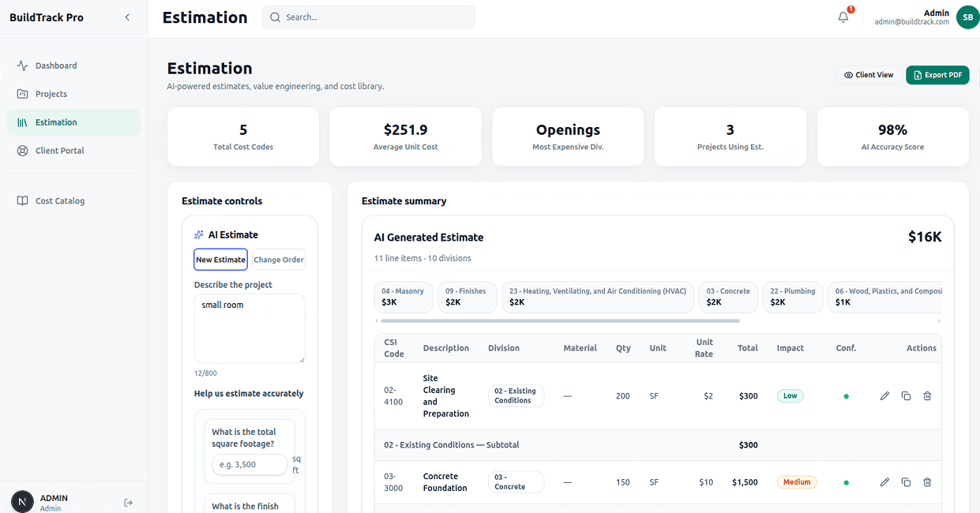
Task: Click the search magnifier icon
Action: pos(275,17)
